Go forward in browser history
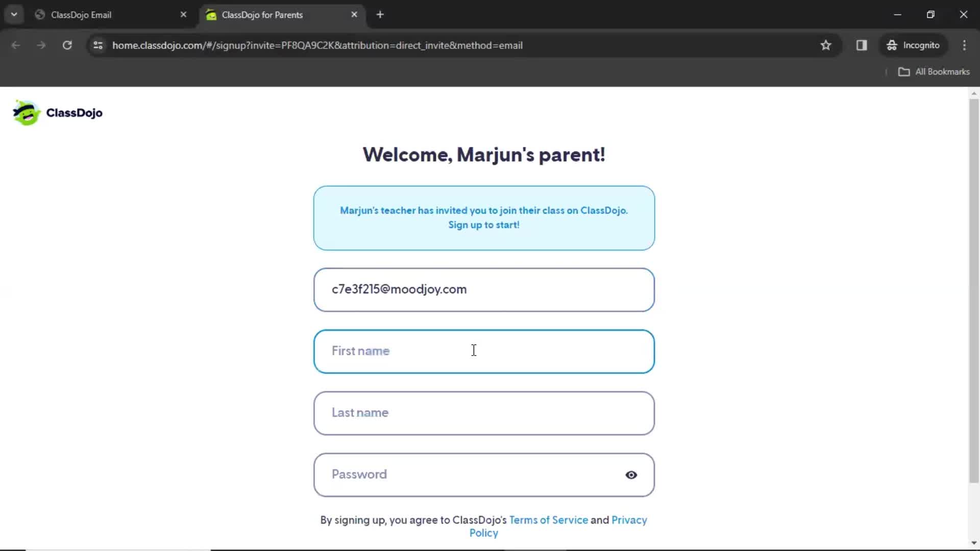This screenshot has height=551, width=980. pyautogui.click(x=41, y=45)
